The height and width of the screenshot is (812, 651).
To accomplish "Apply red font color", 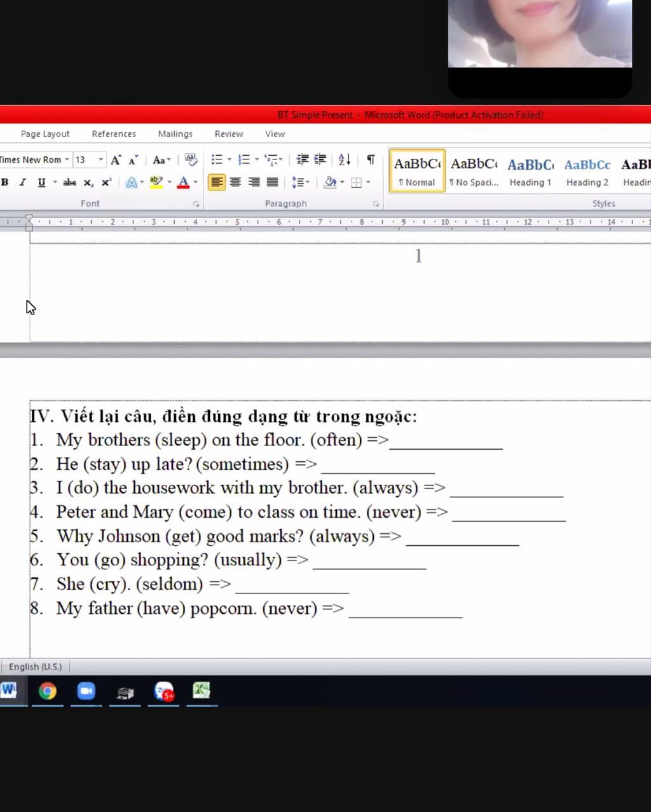I will (x=183, y=182).
